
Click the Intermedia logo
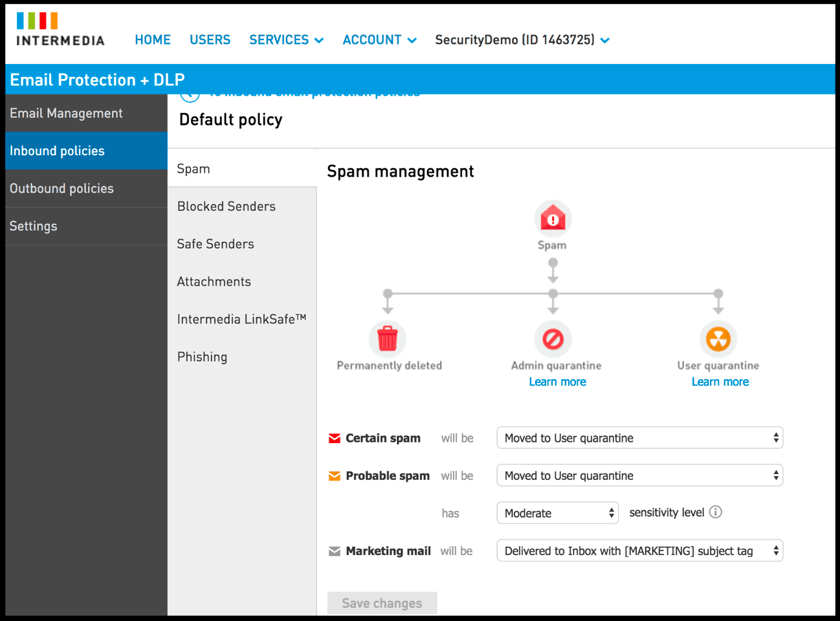click(x=60, y=30)
